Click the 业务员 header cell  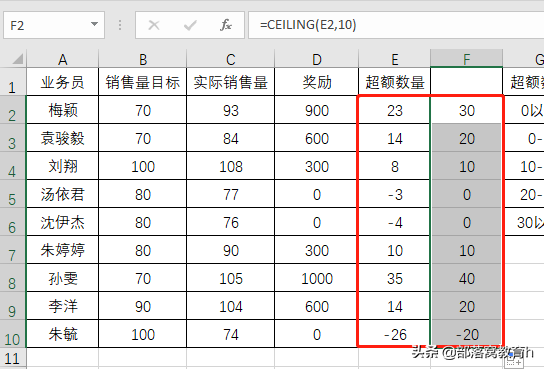tap(62, 82)
